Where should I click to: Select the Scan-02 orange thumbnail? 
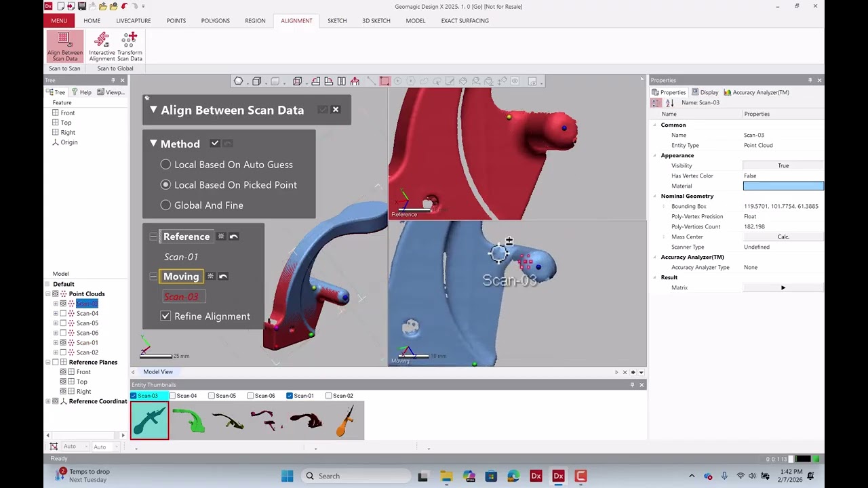346,420
